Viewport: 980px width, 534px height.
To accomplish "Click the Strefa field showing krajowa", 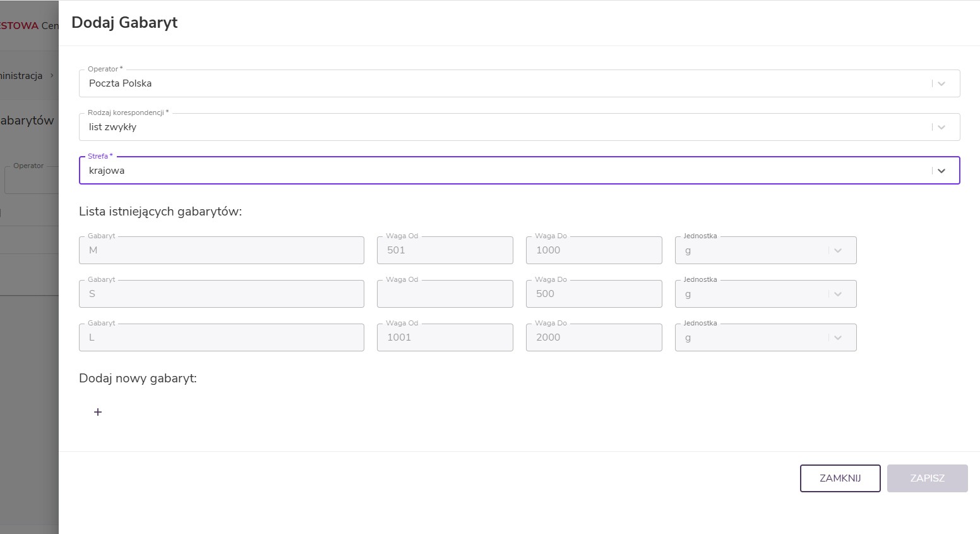I will pos(505,171).
